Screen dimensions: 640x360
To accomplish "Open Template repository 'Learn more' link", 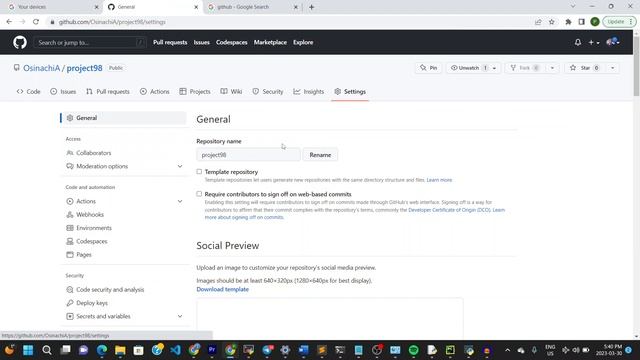I will tap(439, 180).
